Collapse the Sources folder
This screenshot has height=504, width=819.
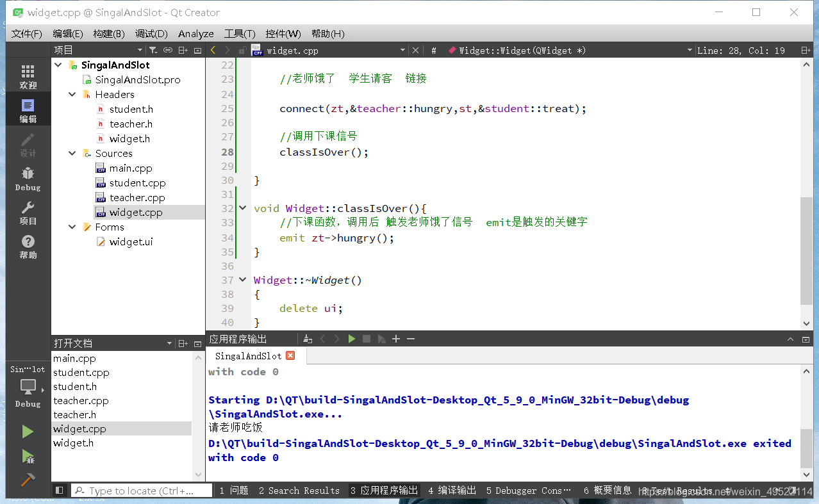(x=72, y=153)
